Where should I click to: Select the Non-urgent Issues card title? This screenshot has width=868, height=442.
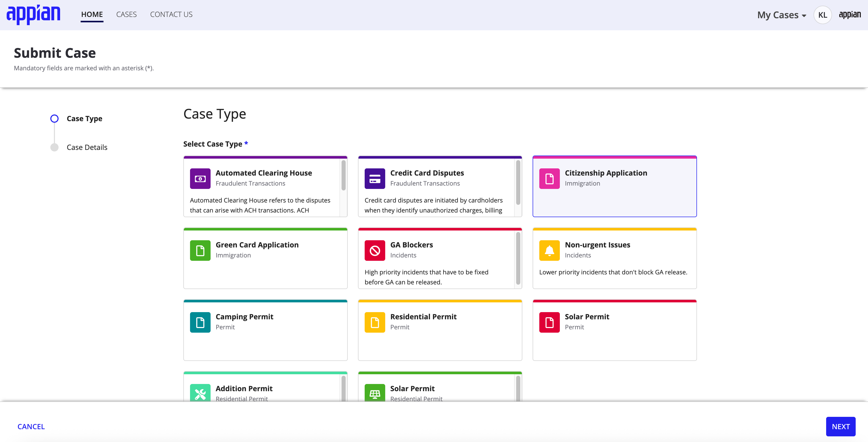point(597,245)
